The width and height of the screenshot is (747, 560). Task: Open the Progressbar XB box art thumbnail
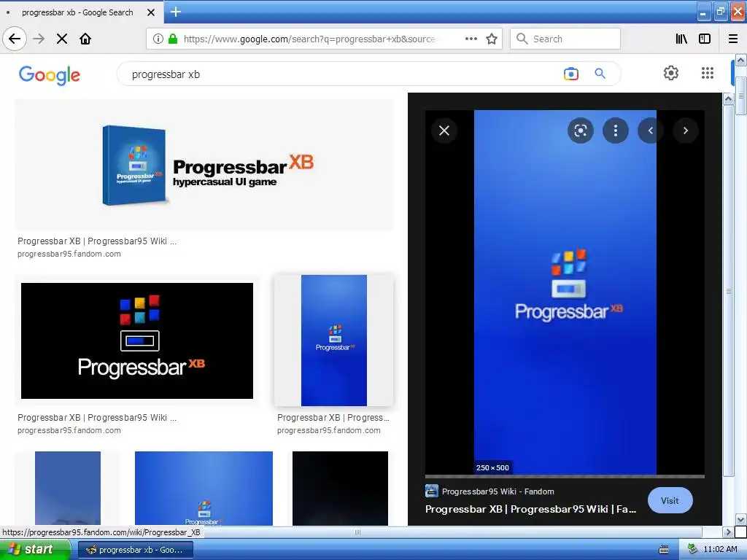pyautogui.click(x=204, y=165)
